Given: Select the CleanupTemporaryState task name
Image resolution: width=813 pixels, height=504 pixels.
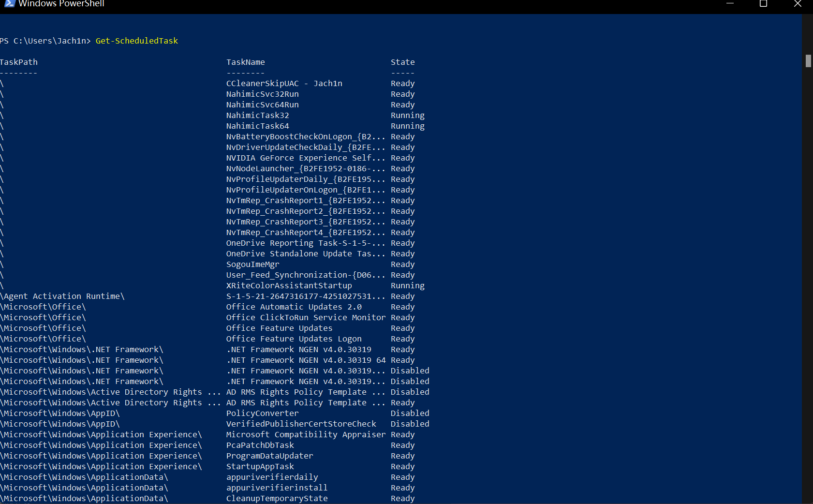Looking at the screenshot, I should pos(277,498).
